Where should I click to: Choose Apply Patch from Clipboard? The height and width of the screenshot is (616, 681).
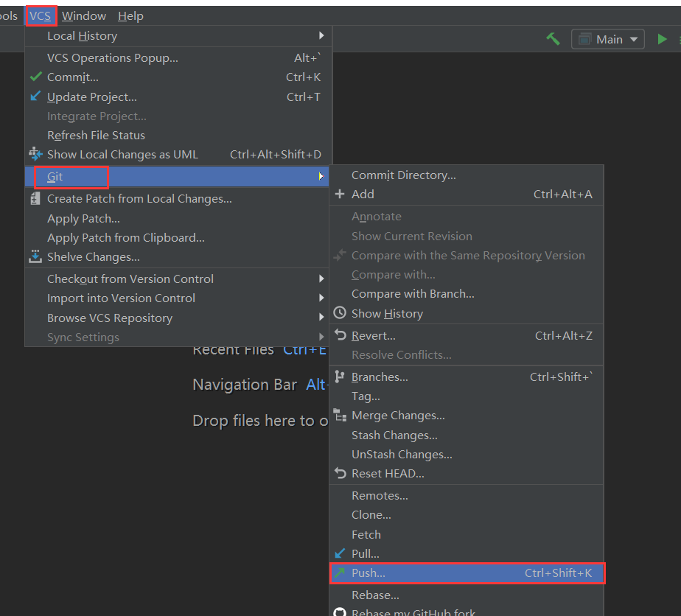[178, 237]
